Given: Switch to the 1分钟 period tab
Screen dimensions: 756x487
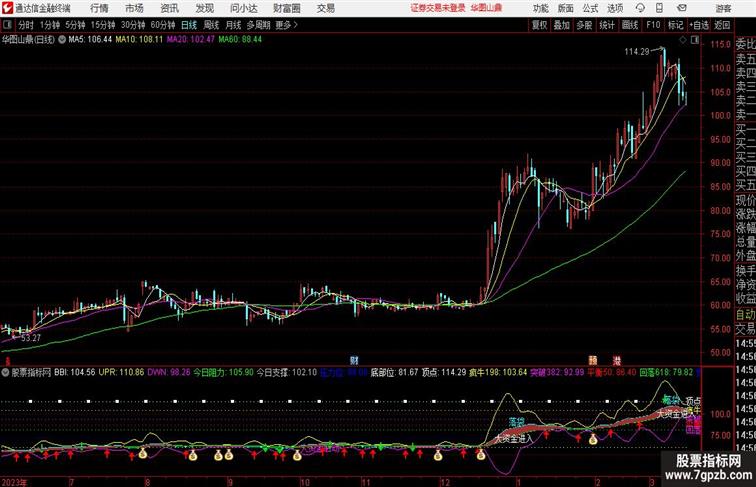Looking at the screenshot, I should [50, 25].
